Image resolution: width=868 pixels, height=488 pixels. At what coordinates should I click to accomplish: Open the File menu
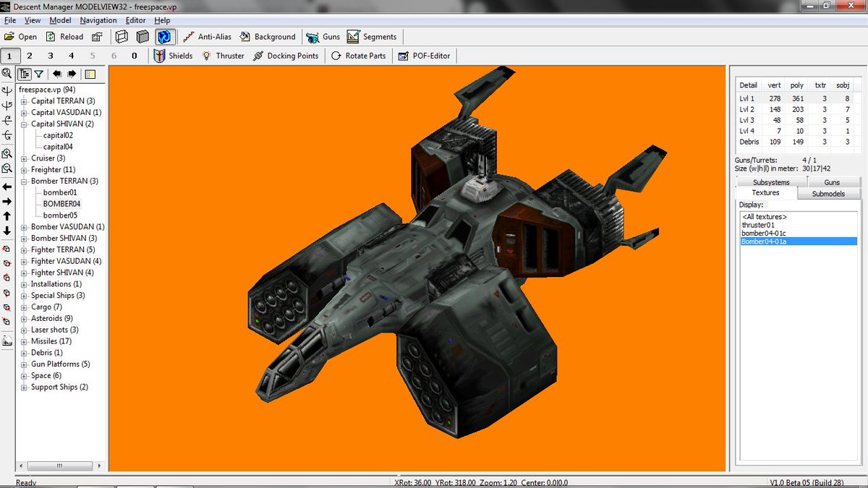[10, 20]
